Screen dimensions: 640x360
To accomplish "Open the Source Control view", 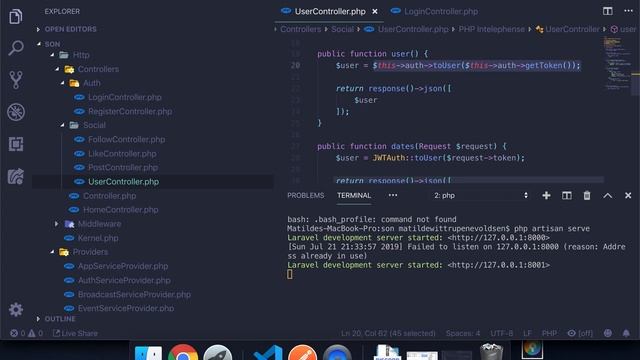I will coord(16,80).
